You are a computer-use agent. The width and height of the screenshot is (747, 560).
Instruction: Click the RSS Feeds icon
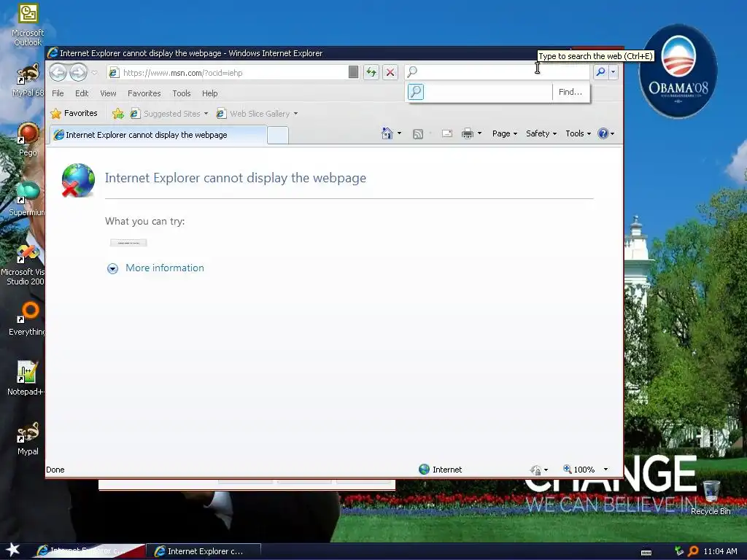pyautogui.click(x=418, y=134)
